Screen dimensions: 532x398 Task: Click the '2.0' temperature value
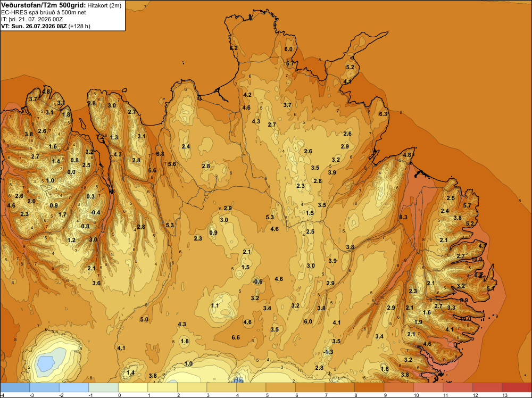click(31, 202)
